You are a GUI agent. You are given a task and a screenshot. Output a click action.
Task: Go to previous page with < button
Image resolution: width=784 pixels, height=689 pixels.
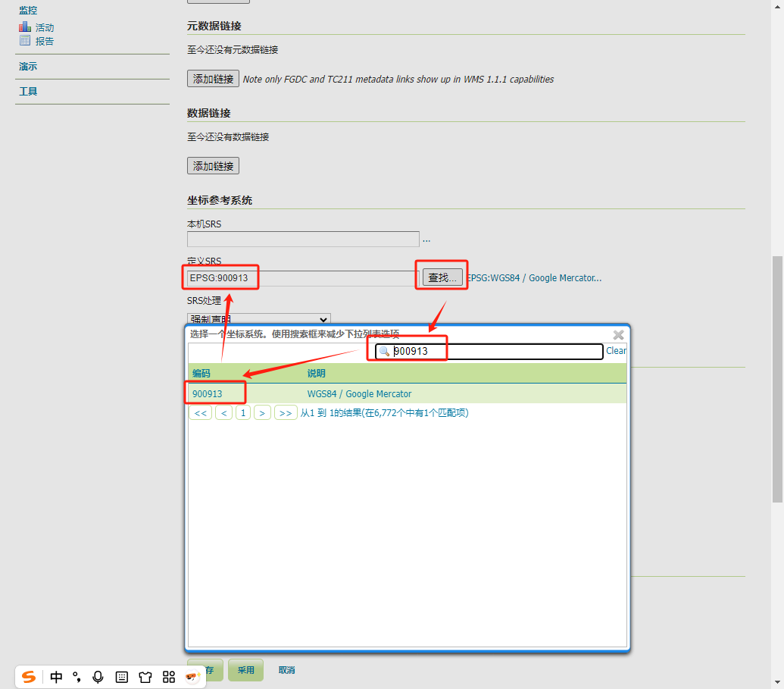tap(224, 413)
